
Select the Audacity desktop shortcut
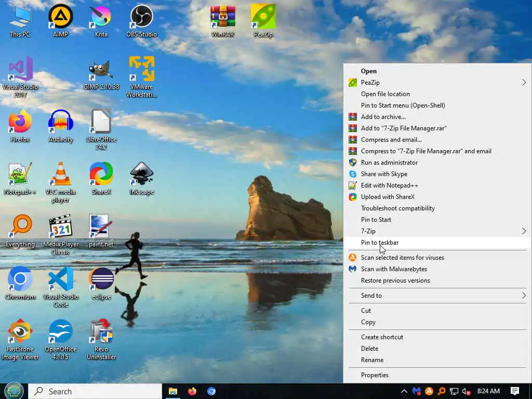point(61,126)
